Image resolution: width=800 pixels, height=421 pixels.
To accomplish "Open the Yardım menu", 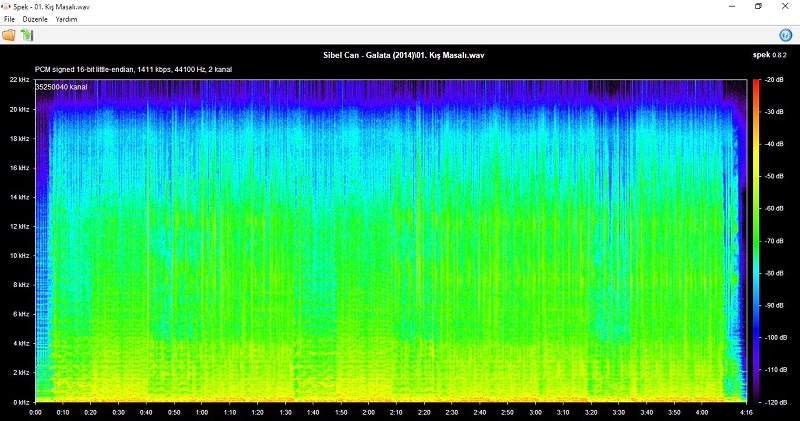I will [x=66, y=19].
